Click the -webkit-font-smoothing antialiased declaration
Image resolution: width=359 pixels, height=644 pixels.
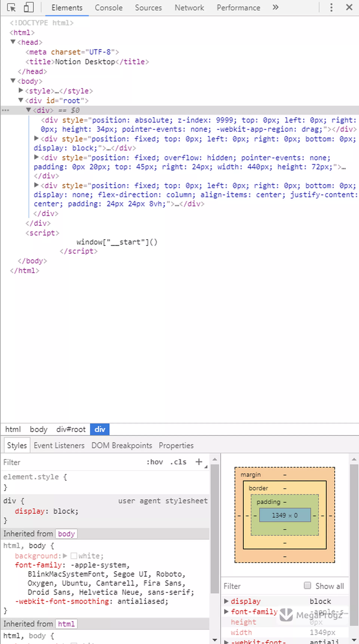92,601
